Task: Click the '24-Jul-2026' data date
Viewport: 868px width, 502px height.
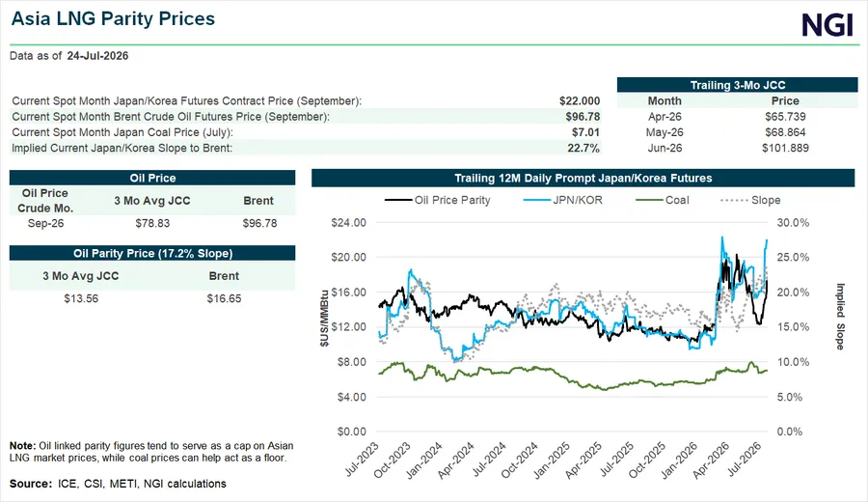Action: click(98, 56)
